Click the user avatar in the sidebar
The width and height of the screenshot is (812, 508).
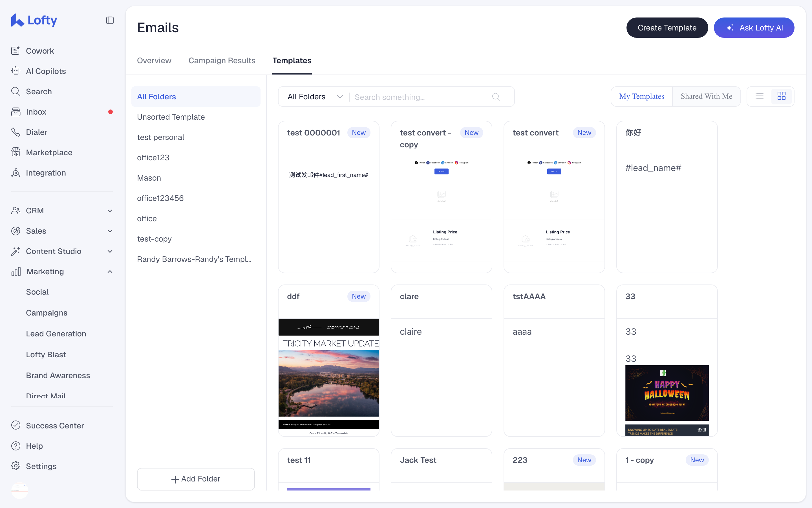click(x=19, y=491)
